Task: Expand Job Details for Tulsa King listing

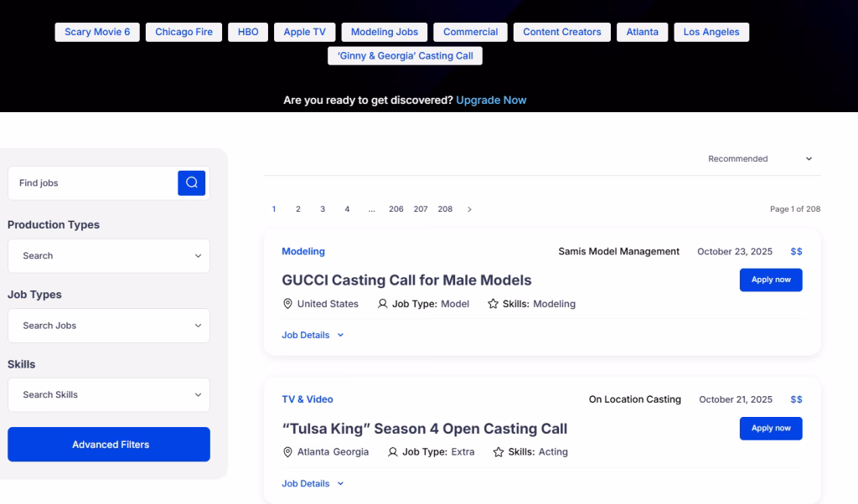Action: pyautogui.click(x=313, y=484)
